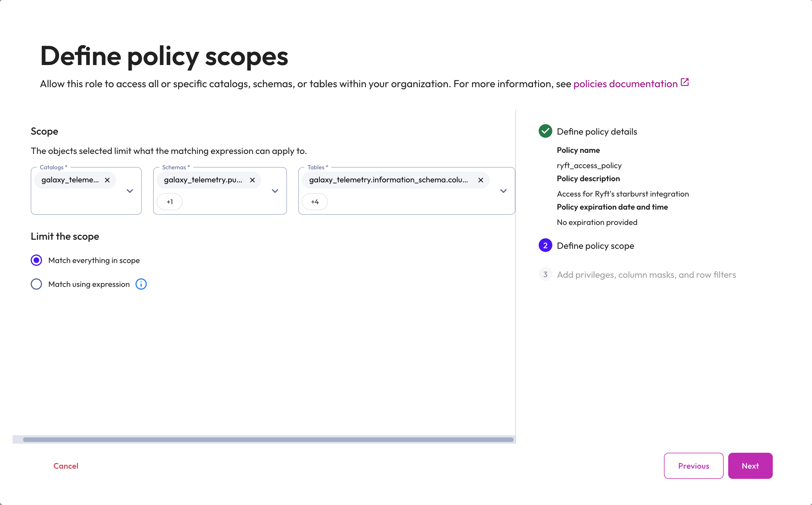Show the +4 hidden tables chip
This screenshot has width=812, height=505.
point(315,202)
